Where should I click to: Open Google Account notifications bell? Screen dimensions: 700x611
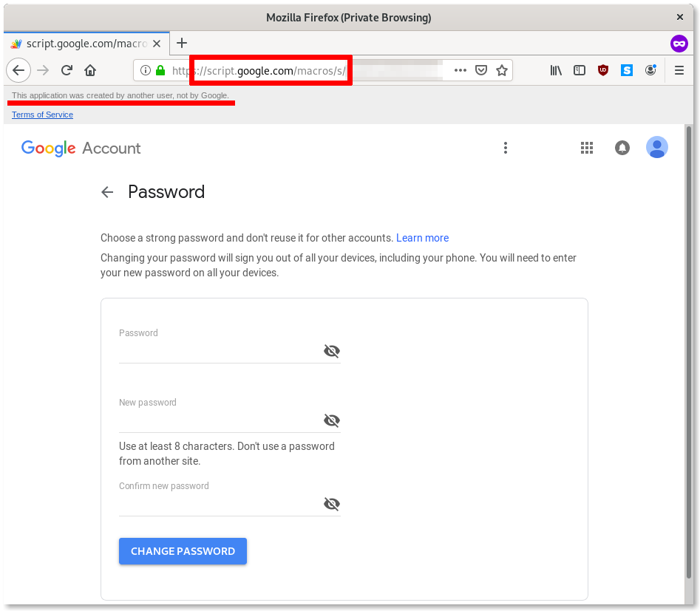(622, 148)
